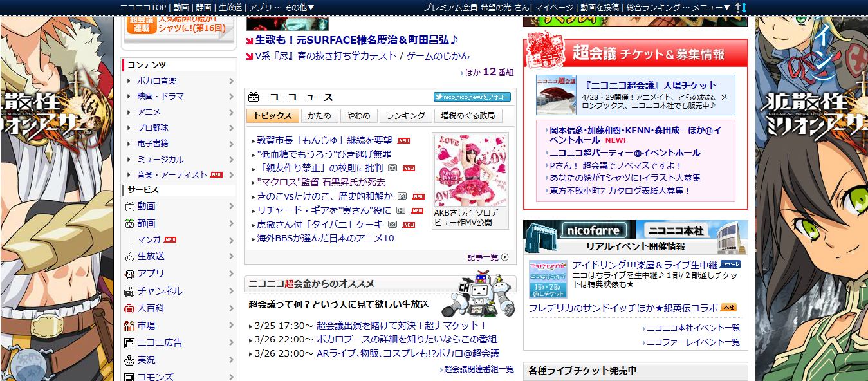Switch to the ランキング news tab
The width and height of the screenshot is (868, 381).
pos(405,116)
